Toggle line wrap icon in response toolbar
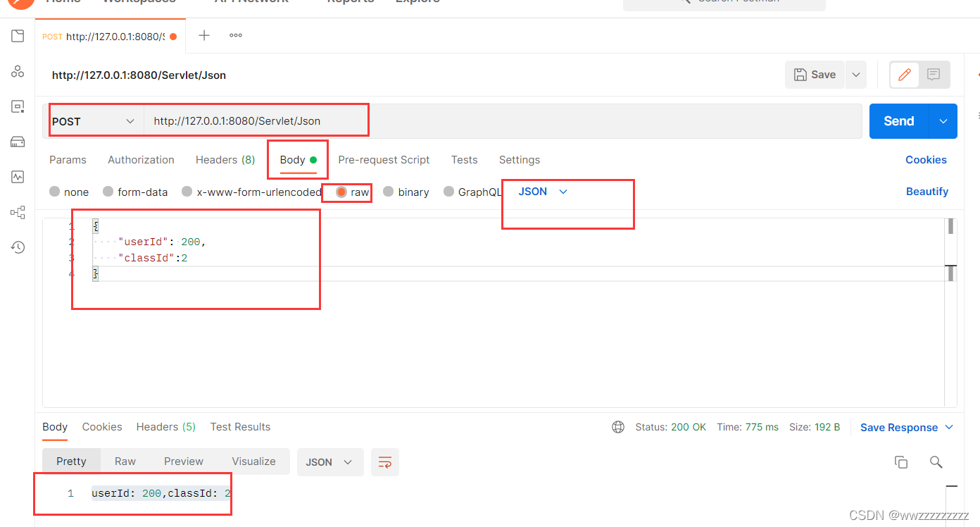This screenshot has height=527, width=980. click(385, 462)
